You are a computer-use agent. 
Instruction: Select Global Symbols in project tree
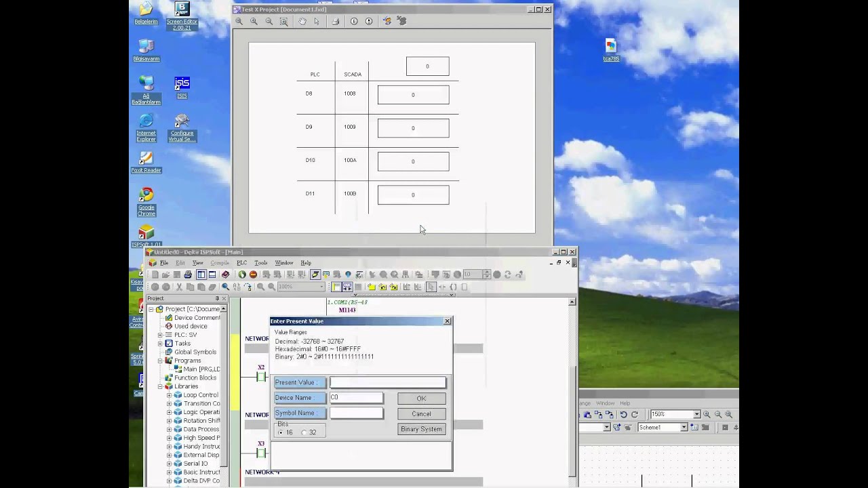[x=195, y=352]
